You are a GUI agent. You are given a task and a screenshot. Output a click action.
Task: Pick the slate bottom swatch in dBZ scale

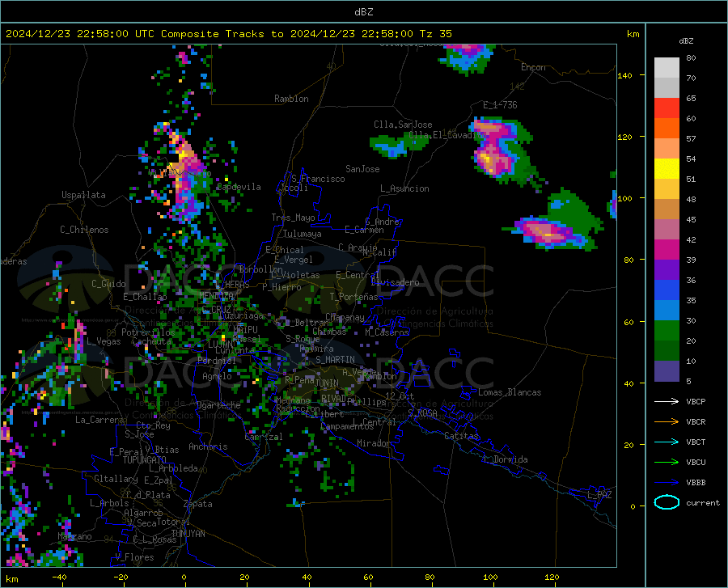point(667,371)
